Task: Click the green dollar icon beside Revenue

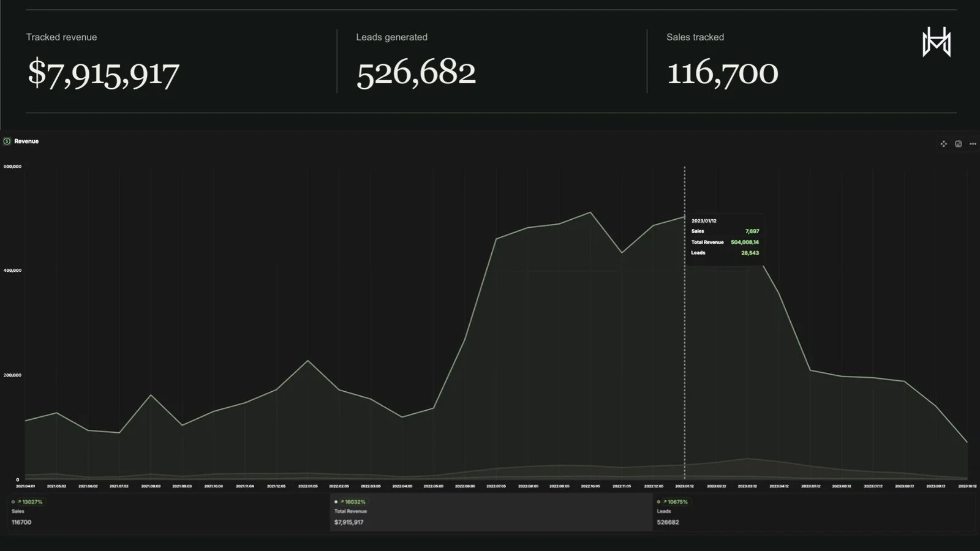Action: point(7,141)
